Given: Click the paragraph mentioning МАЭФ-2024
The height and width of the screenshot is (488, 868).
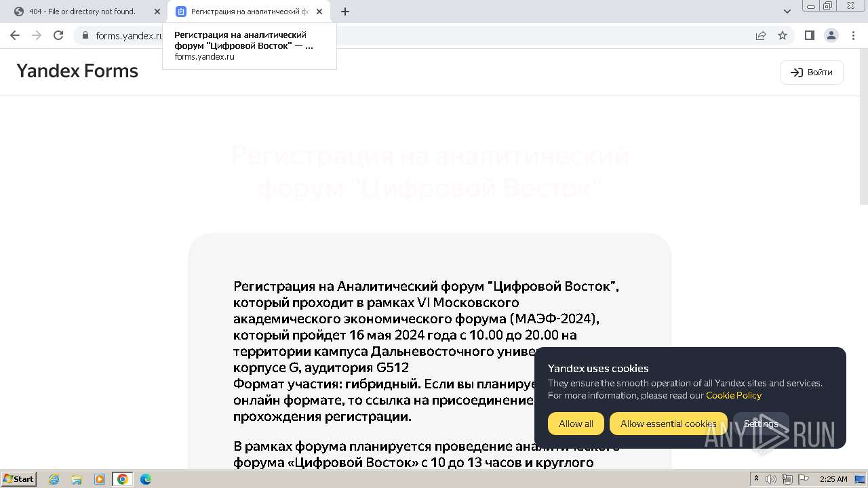Looking at the screenshot, I should (426, 351).
